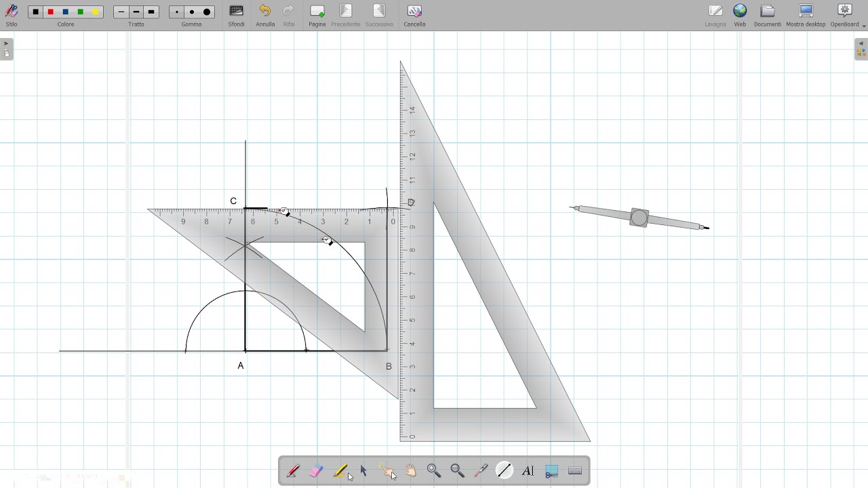The width and height of the screenshot is (868, 488).
Task: Switch to Documenti mode
Action: tap(768, 15)
